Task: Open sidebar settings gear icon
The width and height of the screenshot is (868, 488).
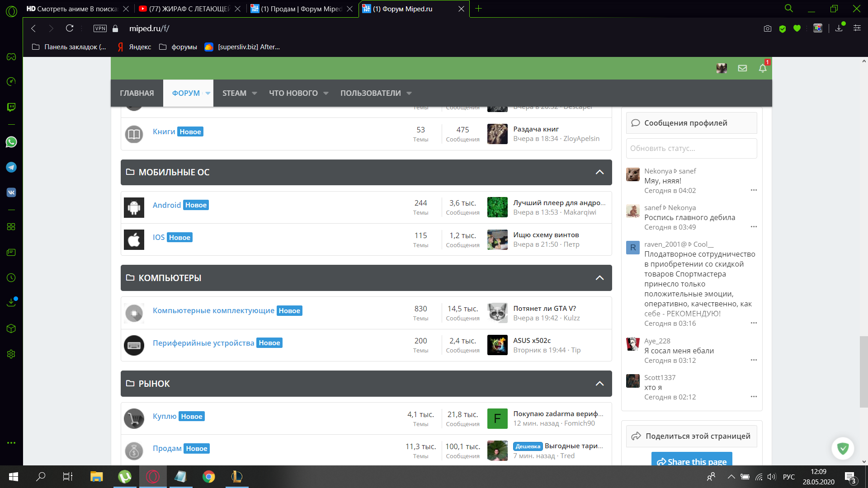Action: [x=11, y=354]
